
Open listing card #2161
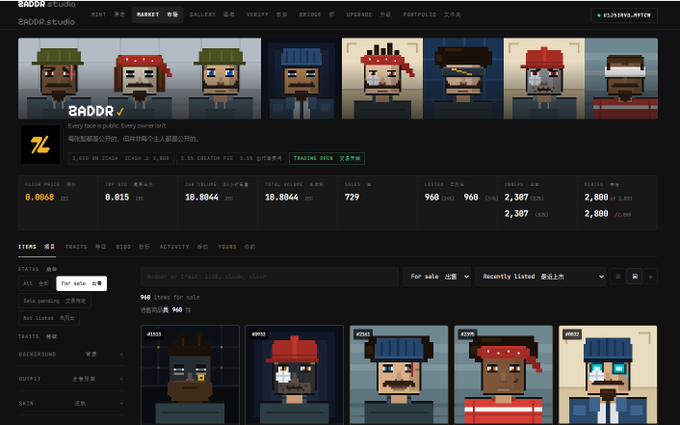click(399, 375)
